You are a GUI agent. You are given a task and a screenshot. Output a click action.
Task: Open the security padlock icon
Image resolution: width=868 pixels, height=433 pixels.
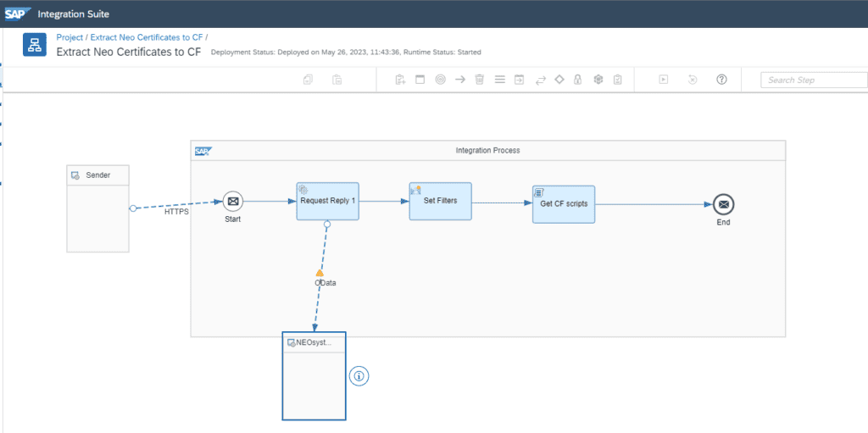pos(578,80)
